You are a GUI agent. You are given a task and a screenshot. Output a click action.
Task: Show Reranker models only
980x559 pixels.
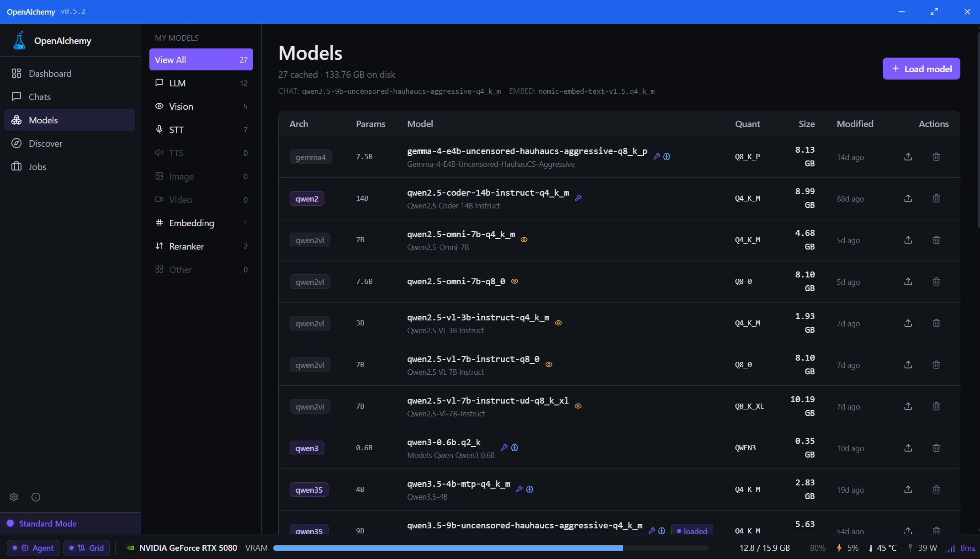point(201,246)
